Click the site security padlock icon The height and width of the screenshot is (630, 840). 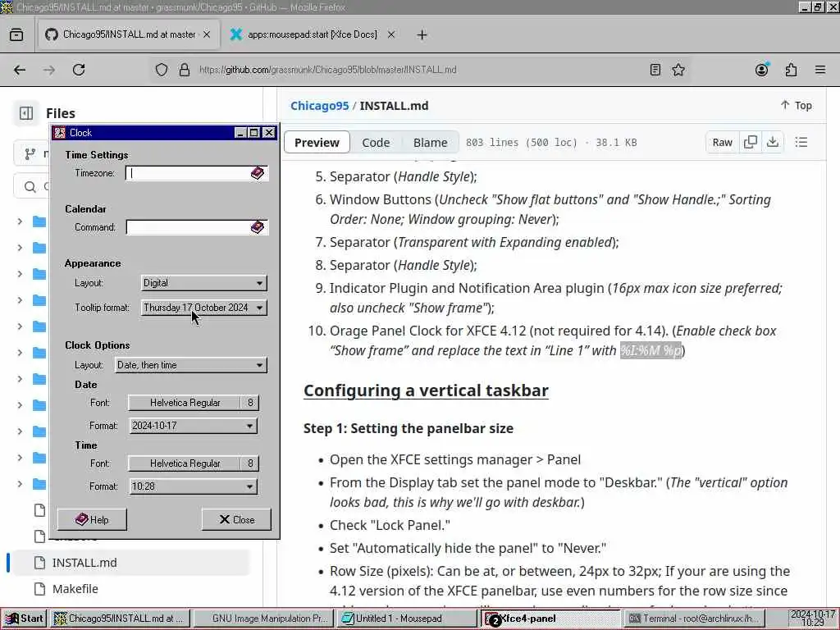(185, 70)
